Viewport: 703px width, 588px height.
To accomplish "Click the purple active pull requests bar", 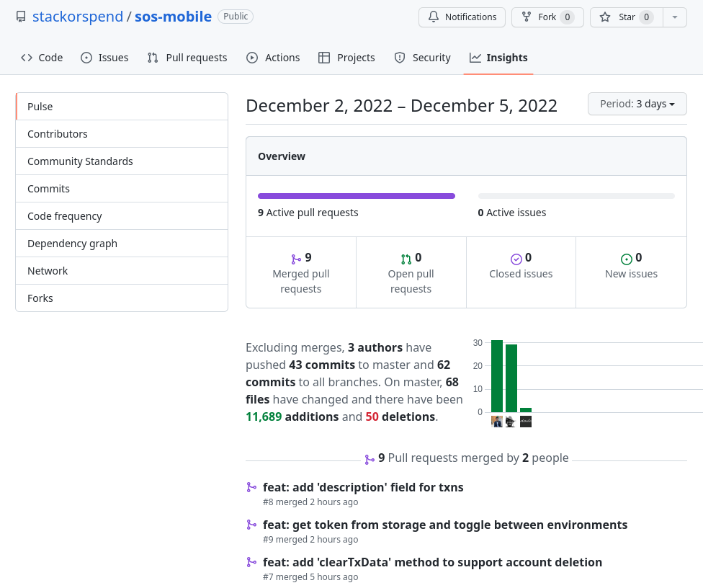I will [357, 195].
